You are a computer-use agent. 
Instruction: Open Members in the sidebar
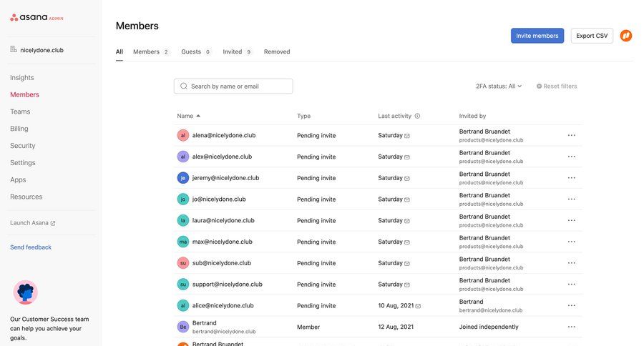pos(24,94)
